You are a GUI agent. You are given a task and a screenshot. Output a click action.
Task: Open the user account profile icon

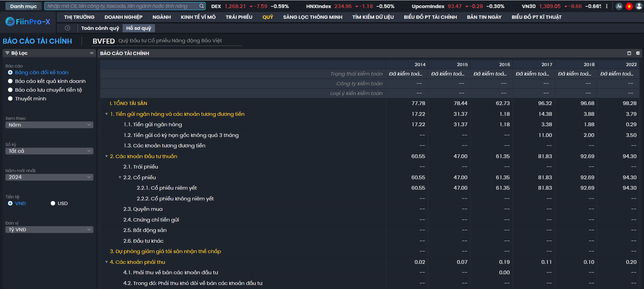pos(639,6)
